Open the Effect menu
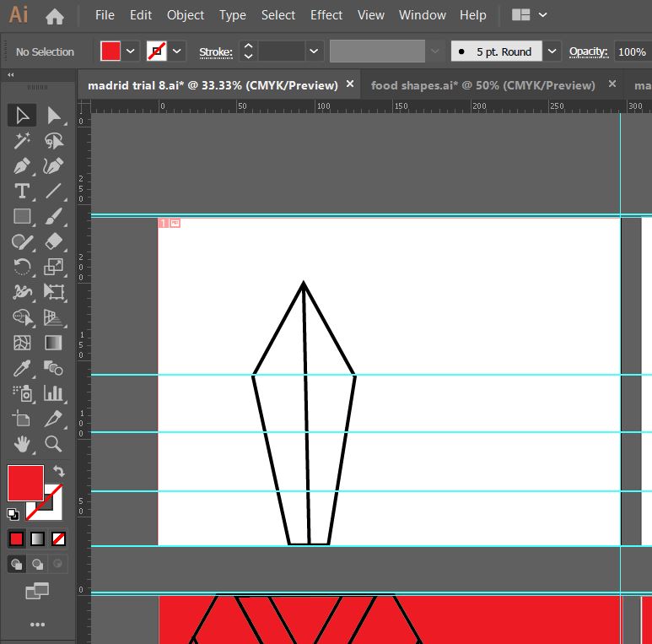Screen dimensions: 652x644 pyautogui.click(x=326, y=15)
